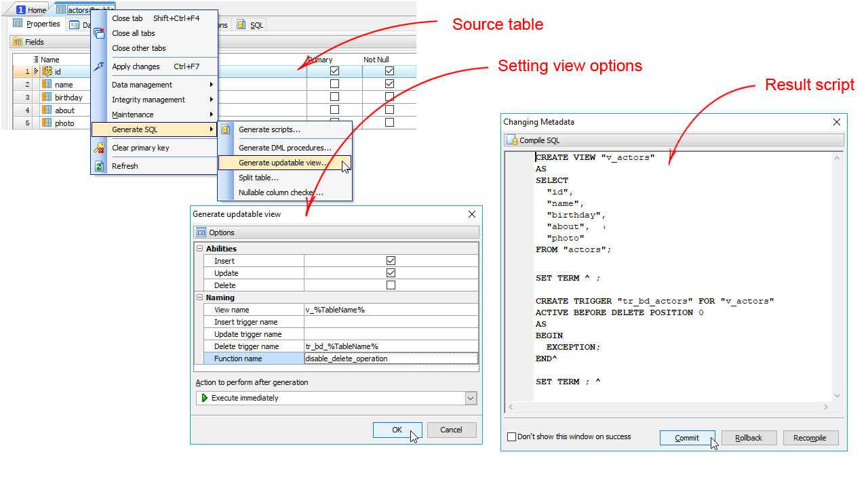Click the birthday field table icon
Screen dimensions: 868x488
[x=47, y=97]
